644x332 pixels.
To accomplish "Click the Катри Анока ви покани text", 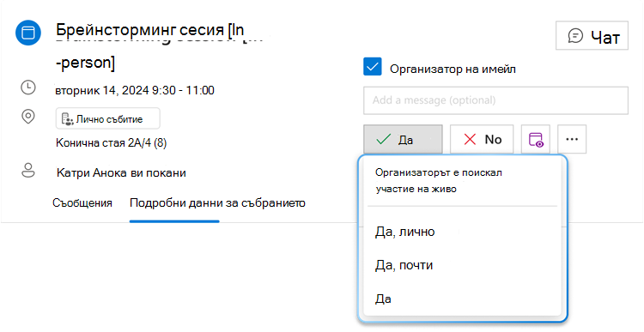I will (x=121, y=172).
